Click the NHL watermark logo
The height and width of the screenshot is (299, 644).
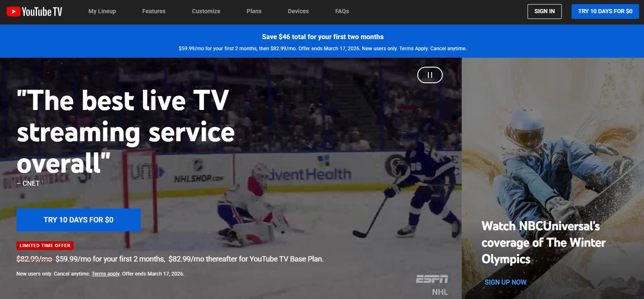tap(439, 292)
